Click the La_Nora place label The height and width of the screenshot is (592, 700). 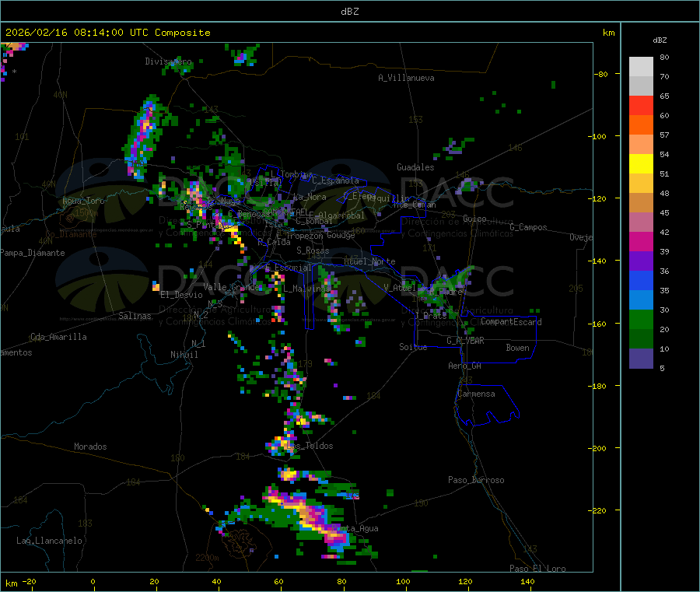310,197
